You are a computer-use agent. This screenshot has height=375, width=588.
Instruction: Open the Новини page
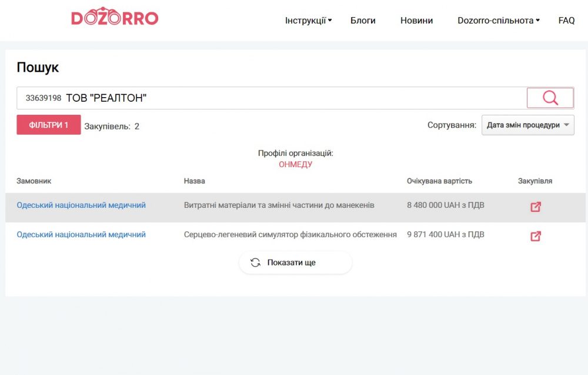coord(416,21)
